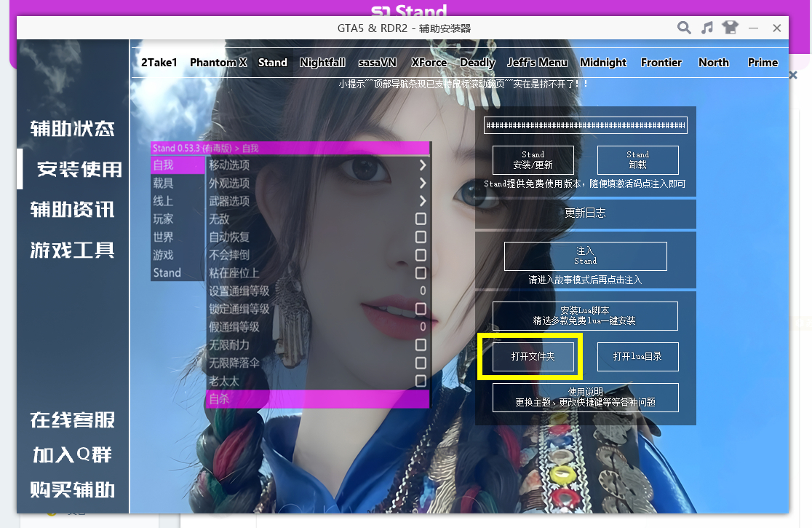Click the 加入Q群 link
Viewport: 812px width, 528px height.
[x=73, y=455]
